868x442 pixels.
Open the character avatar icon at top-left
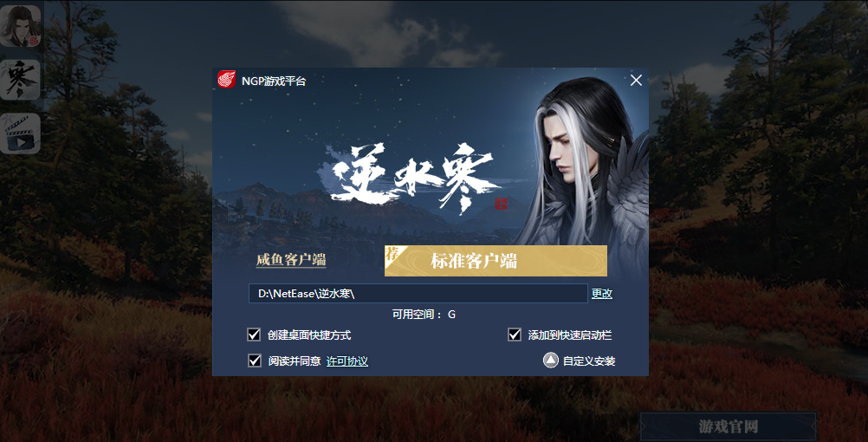click(21, 26)
